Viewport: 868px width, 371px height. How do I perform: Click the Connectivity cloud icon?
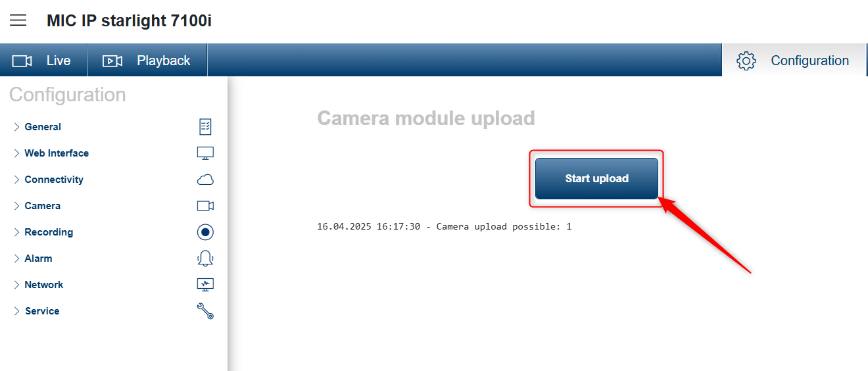tap(205, 180)
